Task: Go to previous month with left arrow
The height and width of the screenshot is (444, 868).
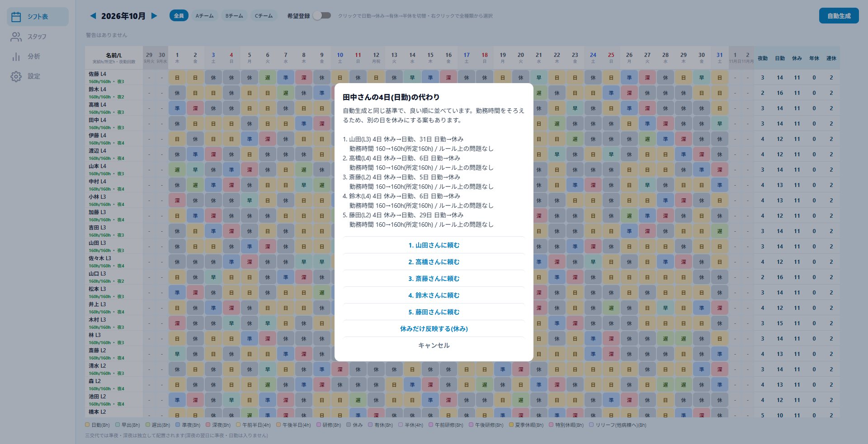Action: (x=93, y=16)
